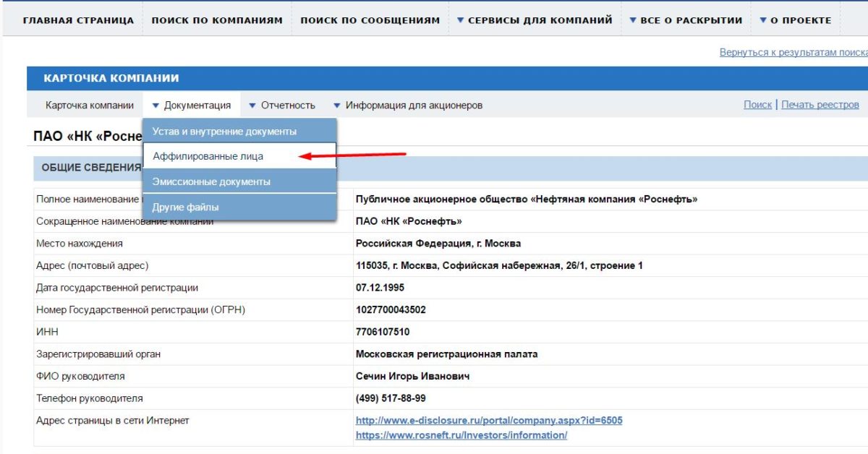Click the ОГРН number 1027700043502
Screen dimensions: 868x454
point(391,310)
